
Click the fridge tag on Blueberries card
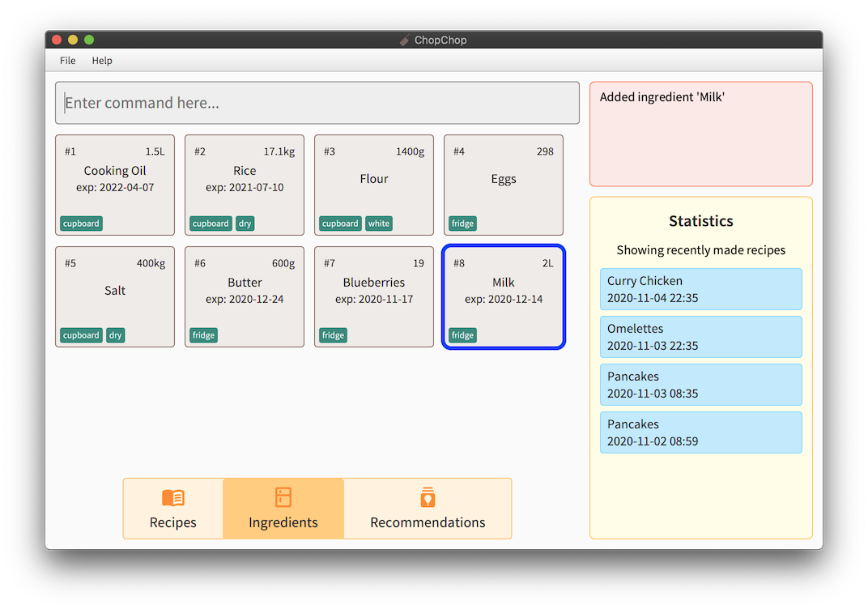[x=334, y=335]
